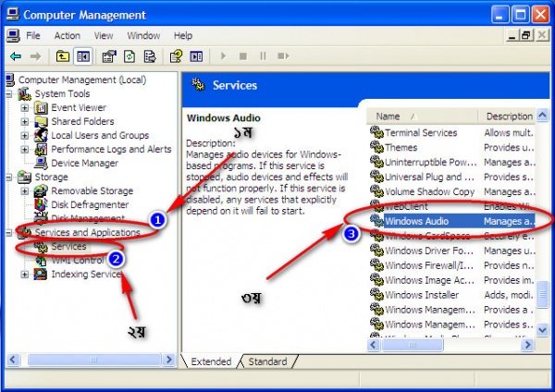
Task: Collapse the System Tools node
Action: (x=8, y=93)
